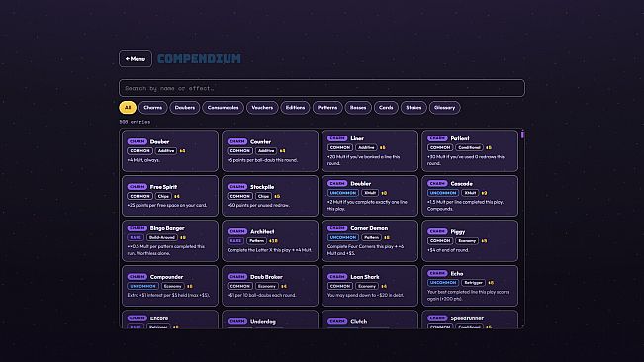Viewport: 644px width, 362px height.
Task: Open the Dauber charm card
Action: 170,150
